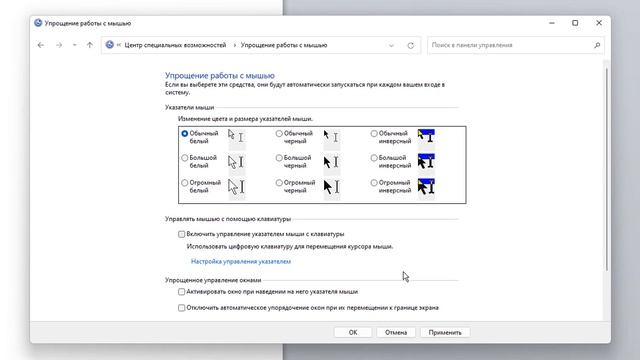
Task: Expand the address bar history dropdown
Action: tap(391, 45)
